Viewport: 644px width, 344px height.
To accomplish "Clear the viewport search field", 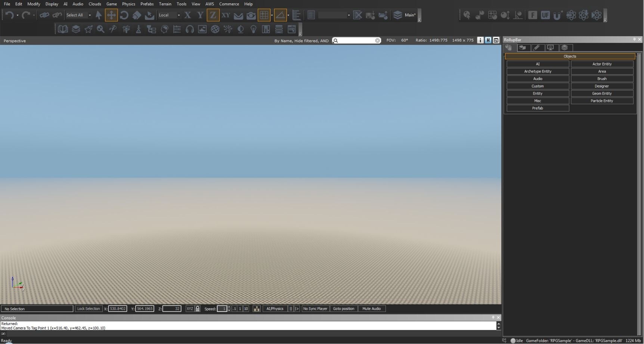I will click(378, 40).
